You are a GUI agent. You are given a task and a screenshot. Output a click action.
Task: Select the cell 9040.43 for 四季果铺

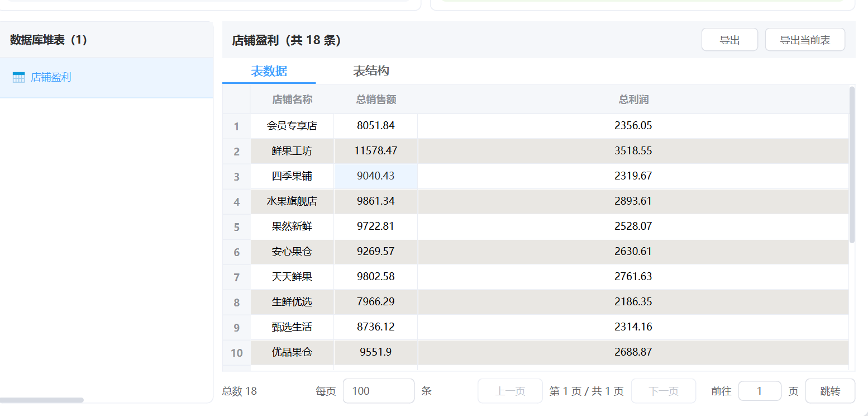376,176
